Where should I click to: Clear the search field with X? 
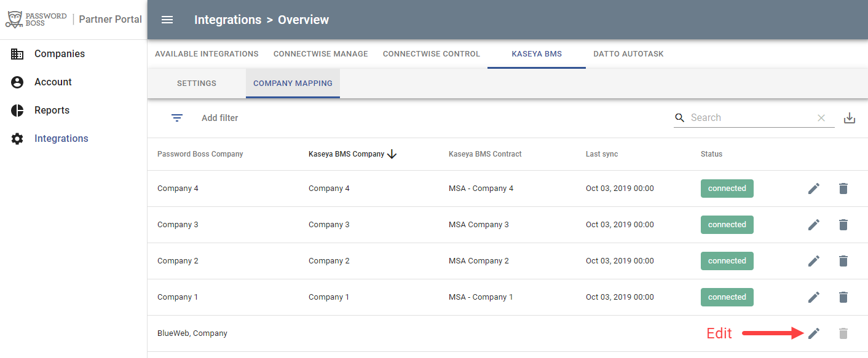pos(821,118)
